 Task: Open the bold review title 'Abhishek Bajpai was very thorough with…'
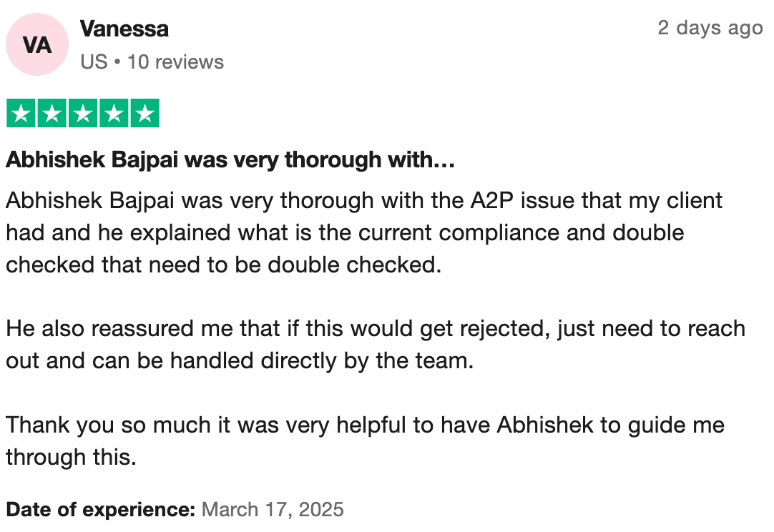pyautogui.click(x=230, y=160)
